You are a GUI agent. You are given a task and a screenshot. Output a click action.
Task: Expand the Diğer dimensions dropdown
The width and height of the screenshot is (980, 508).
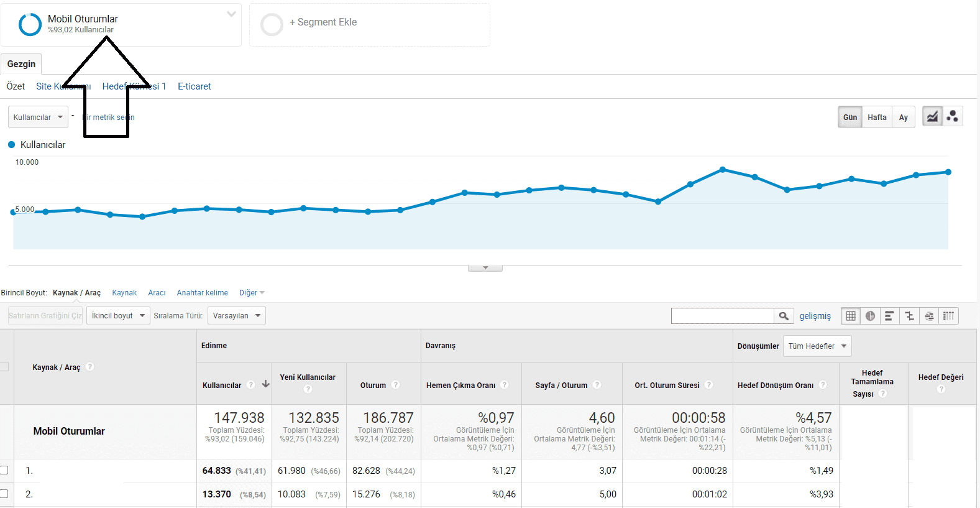click(x=252, y=293)
